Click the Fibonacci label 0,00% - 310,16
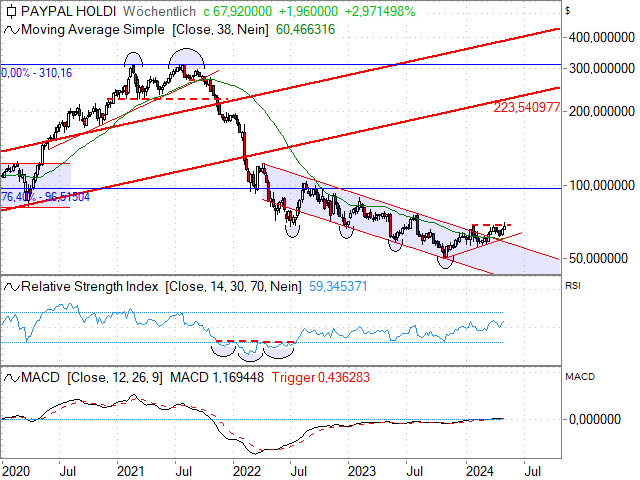The width and height of the screenshot is (640, 480). pos(37,73)
